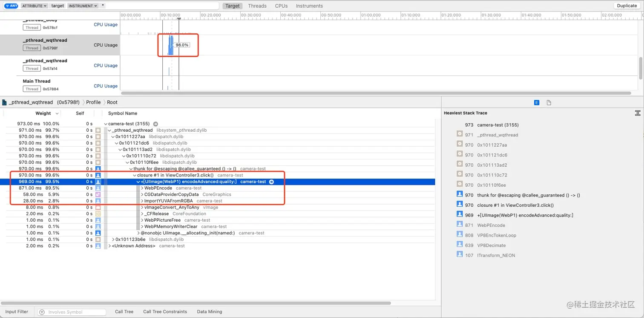The image size is (644, 318).
Task: Open the Root breadcrumb item
Action: 112,102
